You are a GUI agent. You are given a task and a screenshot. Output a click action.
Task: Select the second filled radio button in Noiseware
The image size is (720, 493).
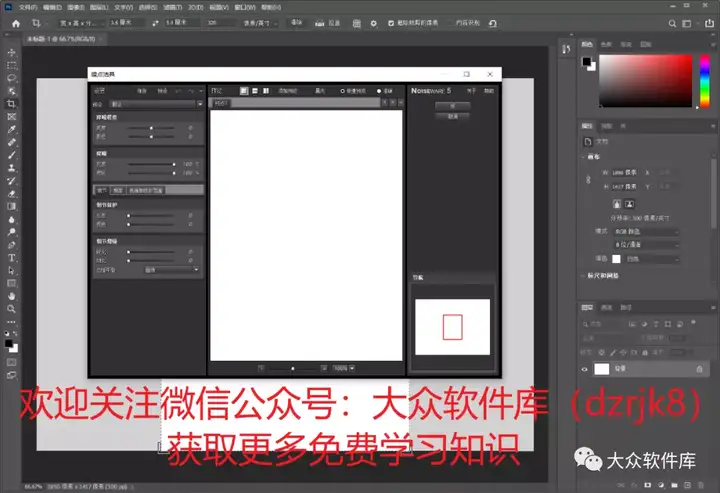379,91
